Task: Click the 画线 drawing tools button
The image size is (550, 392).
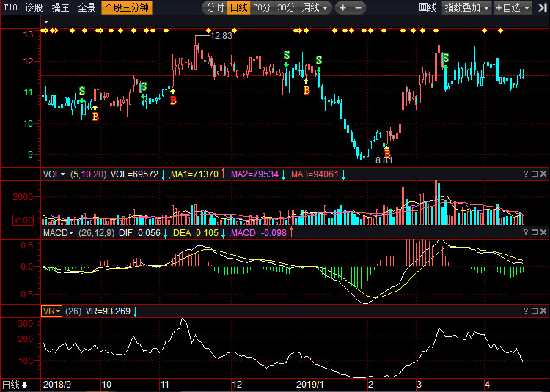Action: [428, 8]
